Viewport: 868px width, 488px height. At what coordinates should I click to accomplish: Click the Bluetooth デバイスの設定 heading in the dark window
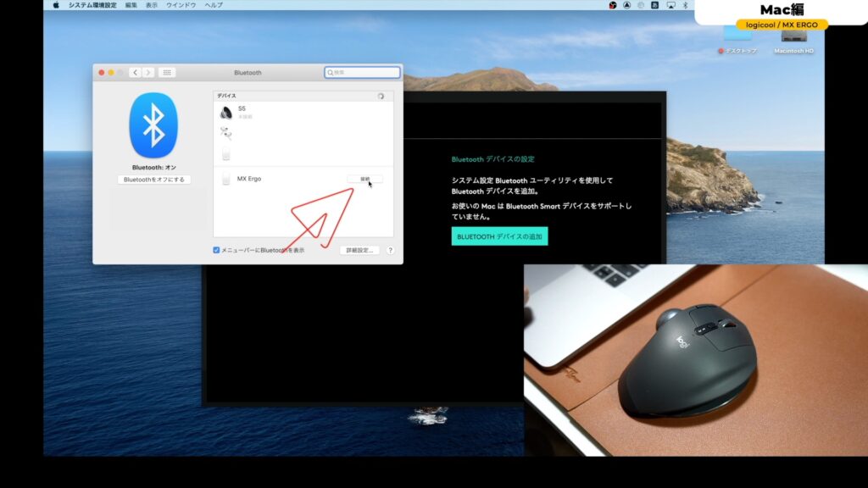[x=492, y=159]
